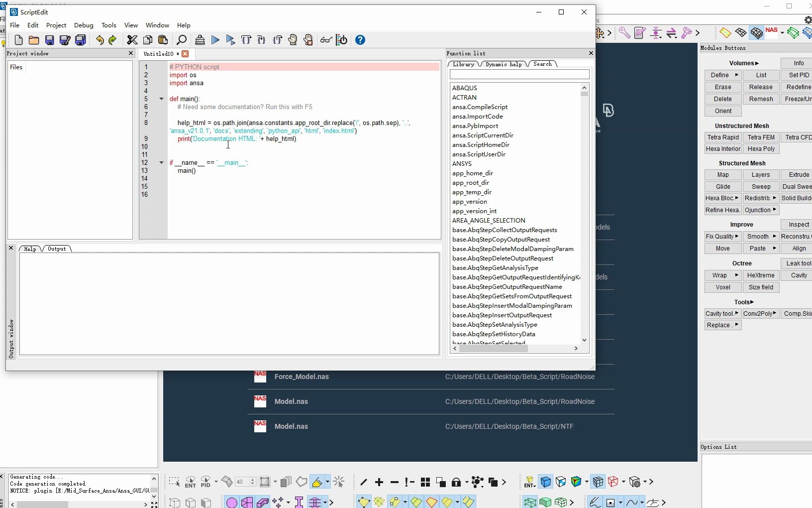Toggle the yellow highlighter button

click(316, 482)
